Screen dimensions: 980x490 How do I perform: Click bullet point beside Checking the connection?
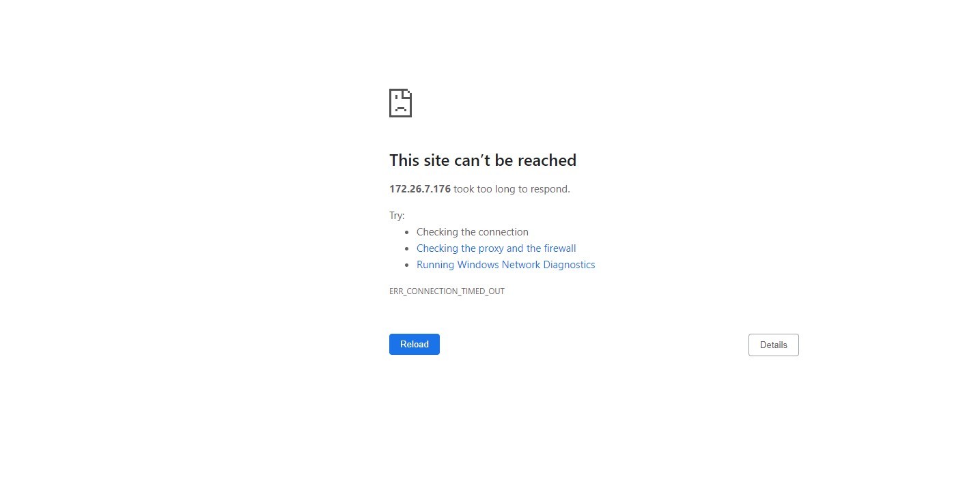pyautogui.click(x=407, y=233)
